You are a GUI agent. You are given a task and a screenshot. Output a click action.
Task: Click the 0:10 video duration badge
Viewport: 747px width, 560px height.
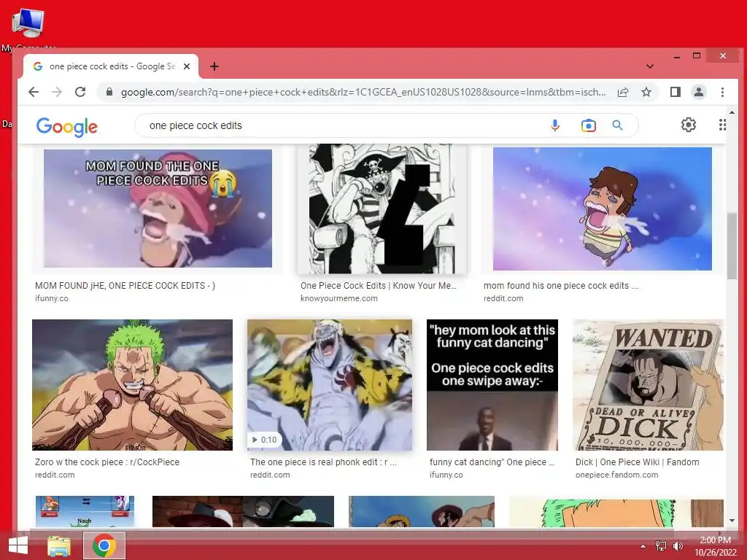(x=264, y=440)
